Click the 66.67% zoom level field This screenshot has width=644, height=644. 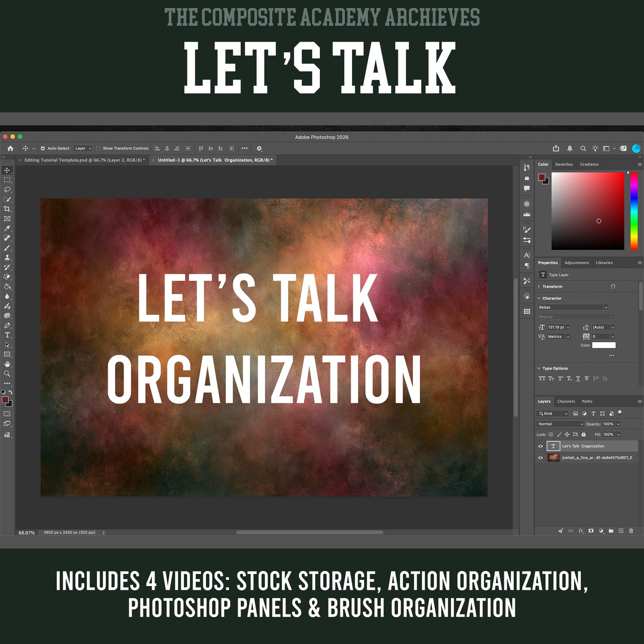coord(27,533)
